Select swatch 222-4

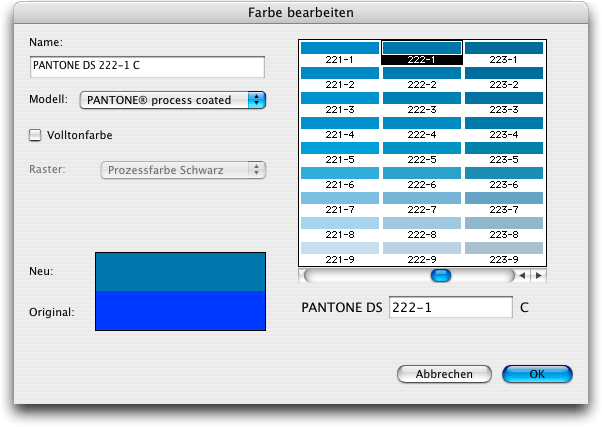point(422,128)
